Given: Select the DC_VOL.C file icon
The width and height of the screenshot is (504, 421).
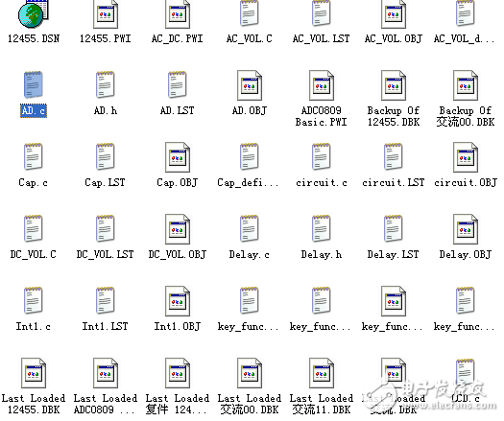Looking at the screenshot, I should [x=33, y=228].
